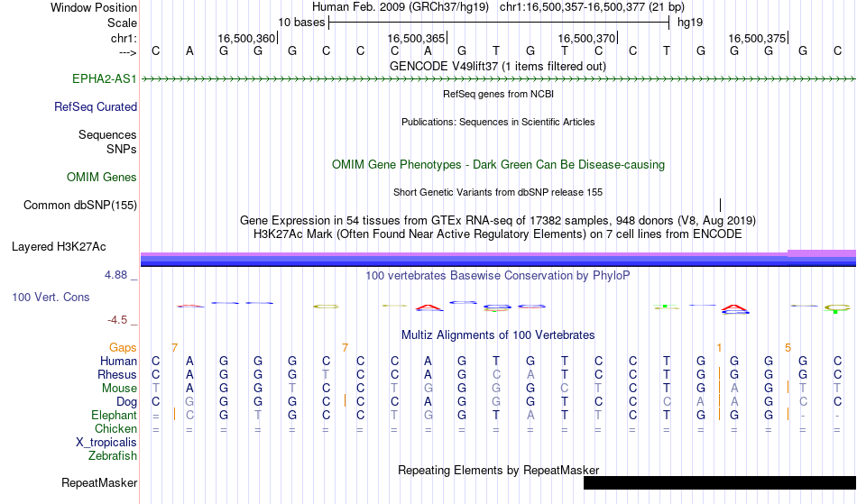
Task: Click the black RepeatMasker element bar
Action: [720, 482]
